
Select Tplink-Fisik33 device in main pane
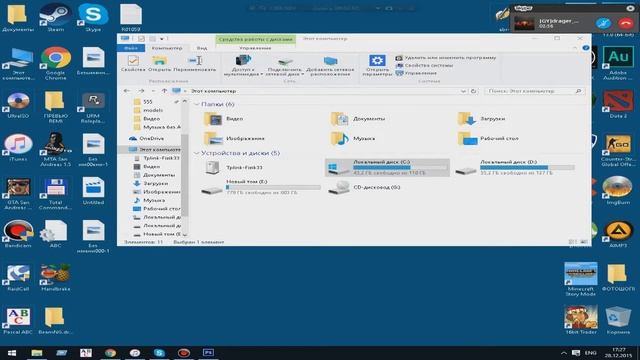pos(233,167)
